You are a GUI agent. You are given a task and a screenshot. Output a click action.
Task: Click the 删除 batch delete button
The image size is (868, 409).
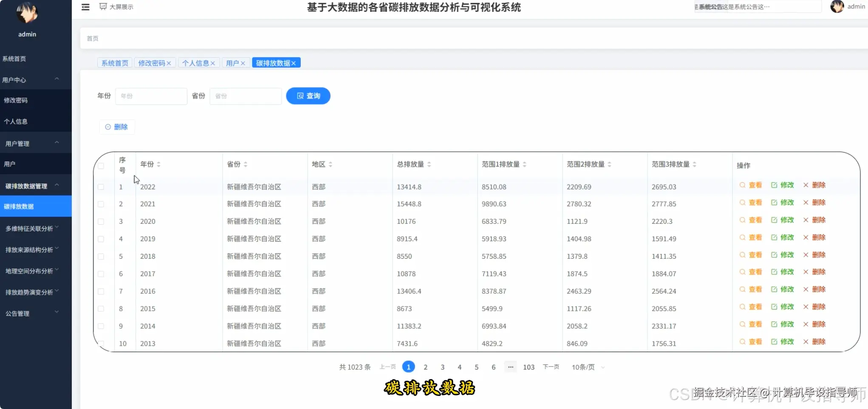click(117, 127)
